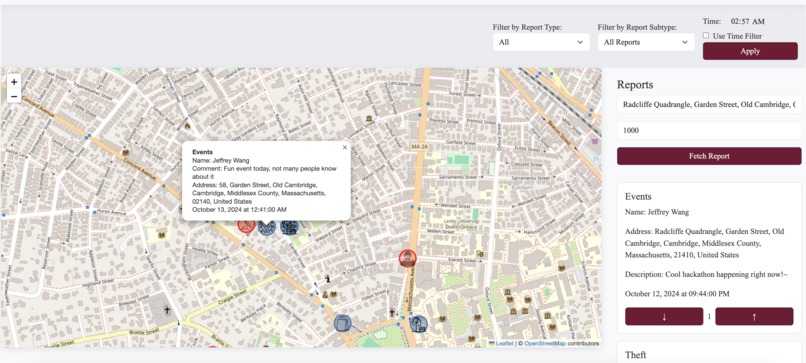This screenshot has width=806, height=363.
Task: Click the dark blue marker below the popup
Action: (x=289, y=226)
